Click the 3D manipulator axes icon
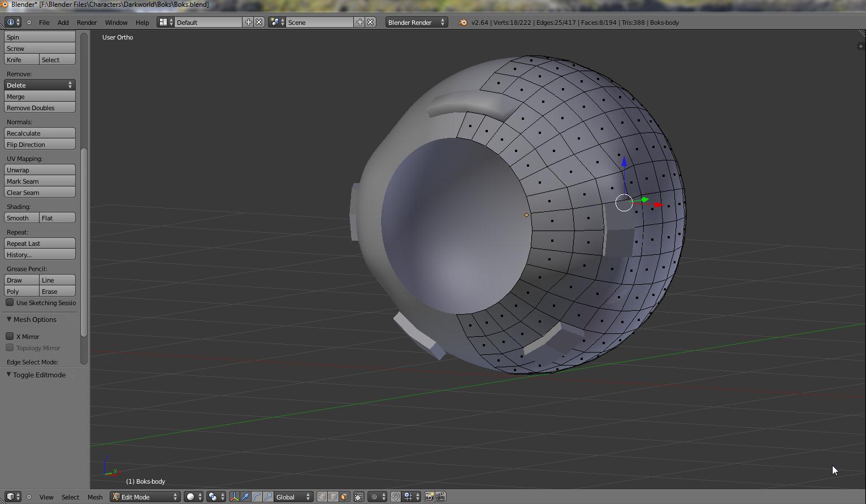 point(234,497)
